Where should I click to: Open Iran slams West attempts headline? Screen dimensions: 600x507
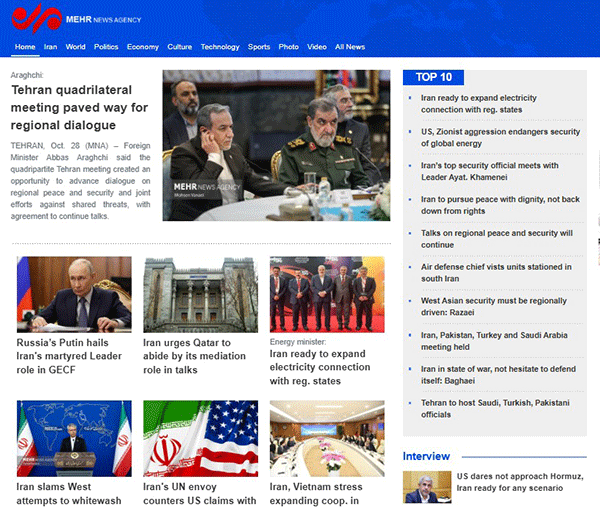tap(69, 494)
